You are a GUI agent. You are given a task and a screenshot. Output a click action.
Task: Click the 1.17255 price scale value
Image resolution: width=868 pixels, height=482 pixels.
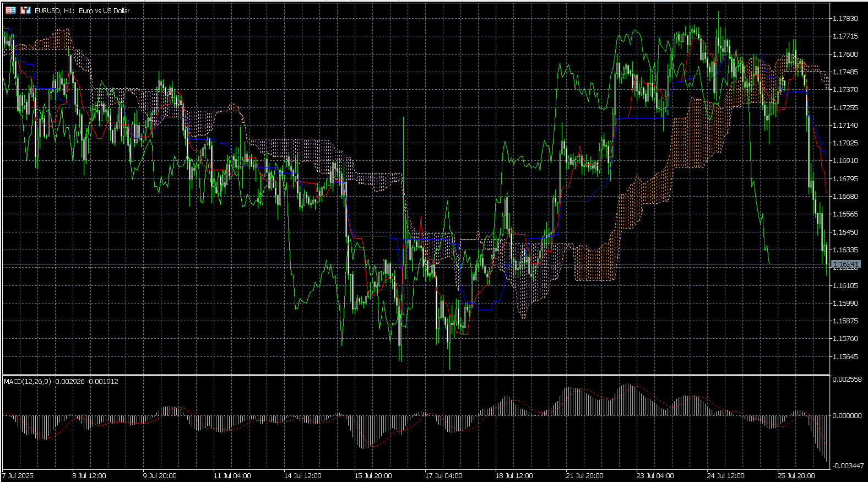point(845,107)
